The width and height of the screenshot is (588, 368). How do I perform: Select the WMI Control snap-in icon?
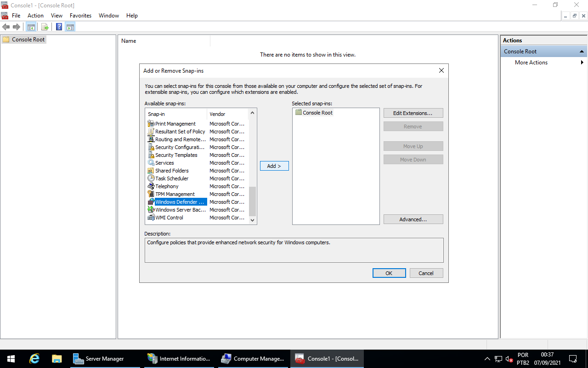click(x=151, y=218)
